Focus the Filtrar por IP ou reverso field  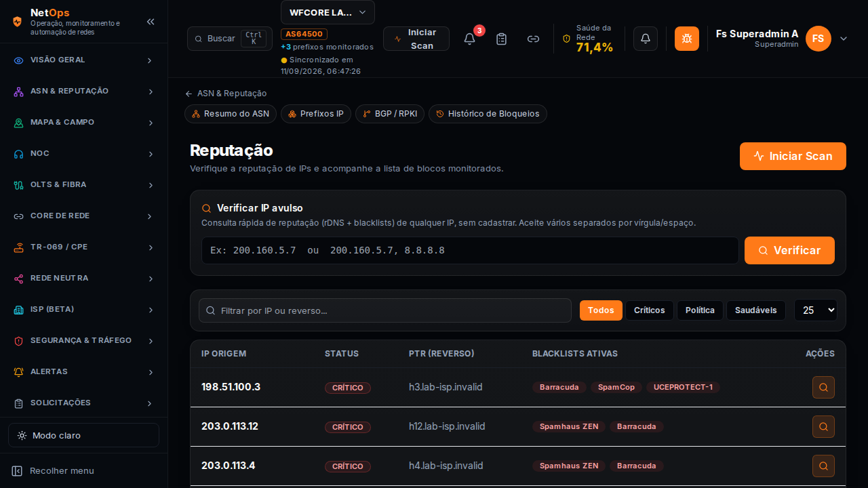tap(385, 310)
